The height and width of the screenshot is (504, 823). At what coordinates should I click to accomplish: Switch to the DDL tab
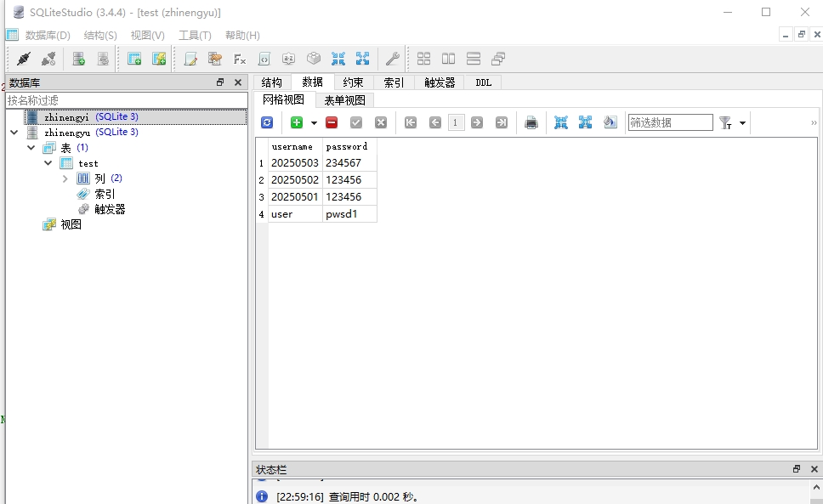pyautogui.click(x=484, y=82)
